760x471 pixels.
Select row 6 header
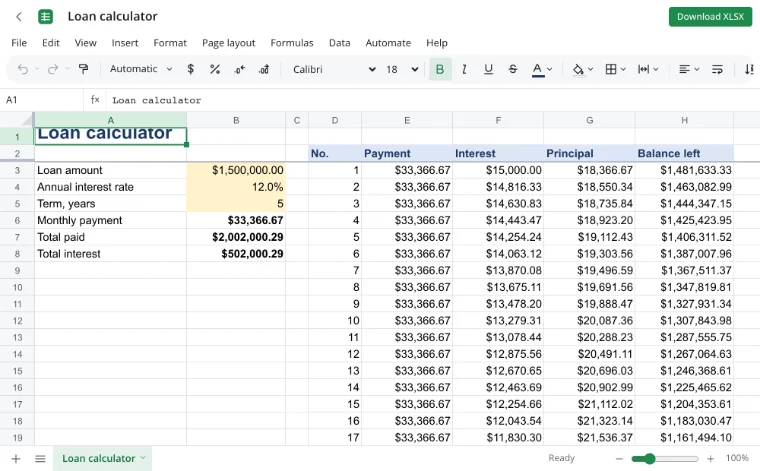coord(17,220)
